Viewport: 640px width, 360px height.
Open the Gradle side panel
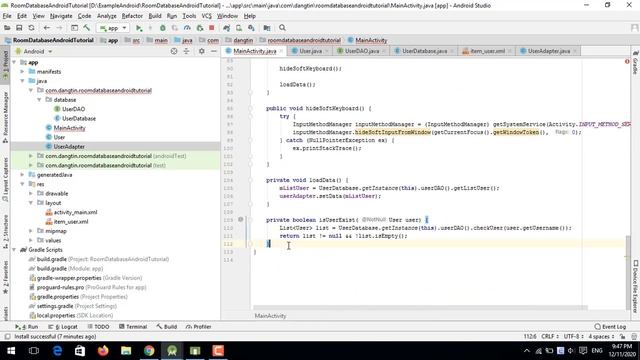coord(636,62)
